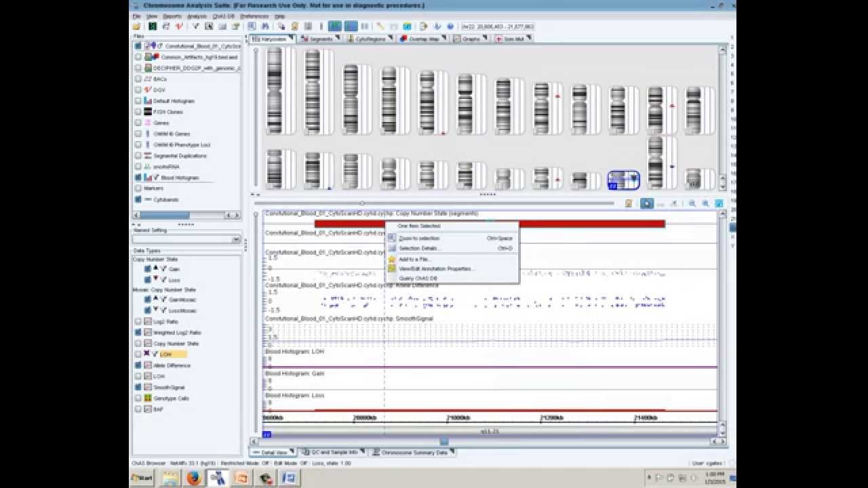This screenshot has width=868, height=488.
Task: Click the colorful chart icon in toolbar
Action: pos(407,26)
